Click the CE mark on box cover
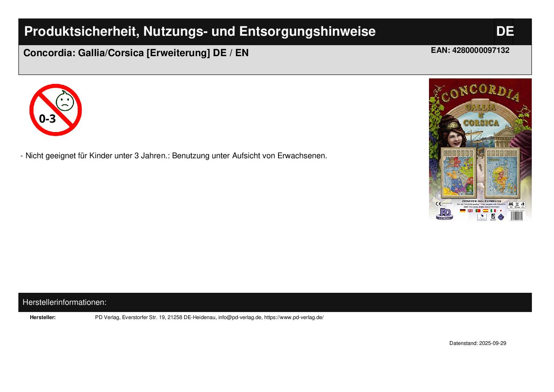The image size is (554, 392). [x=438, y=204]
